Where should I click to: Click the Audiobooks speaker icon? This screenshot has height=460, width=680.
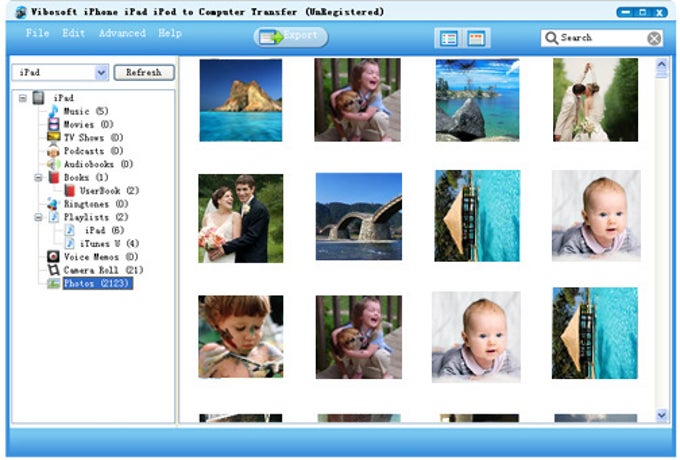tap(53, 164)
